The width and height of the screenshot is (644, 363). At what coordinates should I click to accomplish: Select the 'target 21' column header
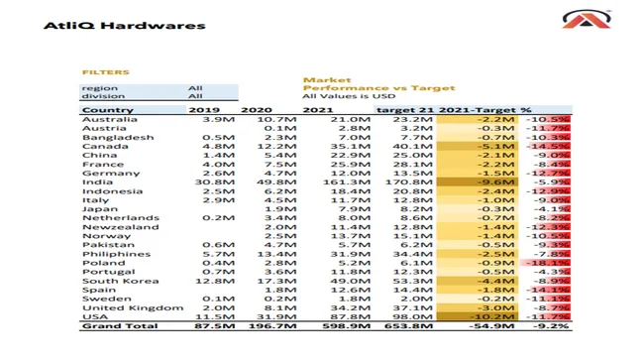click(404, 110)
